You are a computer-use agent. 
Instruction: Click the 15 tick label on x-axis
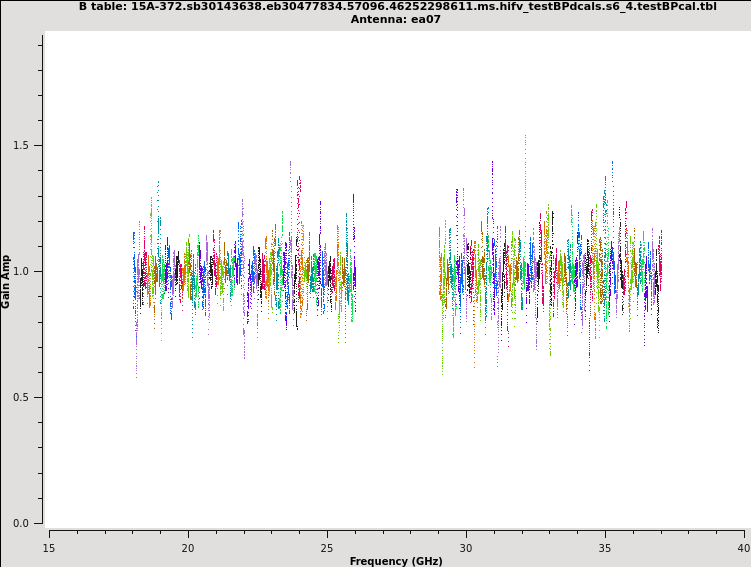click(48, 548)
